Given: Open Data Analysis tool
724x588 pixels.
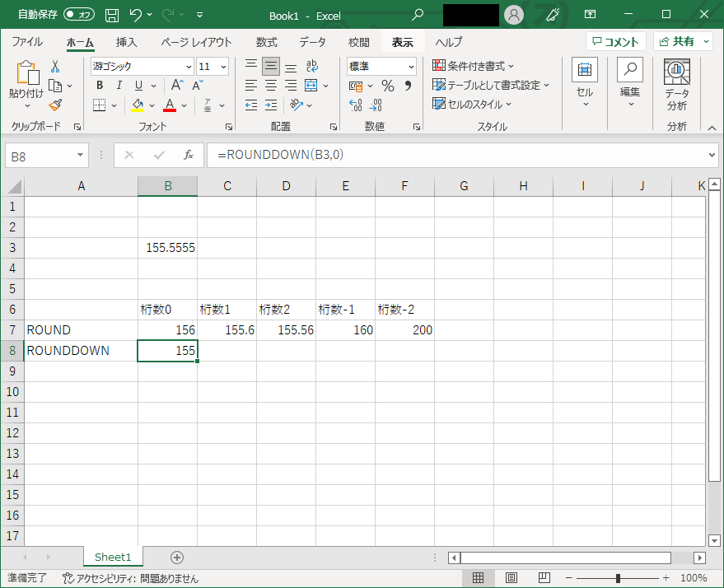Looking at the screenshot, I should coord(676,85).
